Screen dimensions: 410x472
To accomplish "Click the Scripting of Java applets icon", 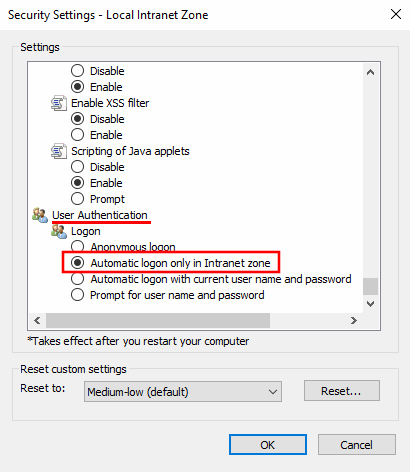I will coord(59,151).
